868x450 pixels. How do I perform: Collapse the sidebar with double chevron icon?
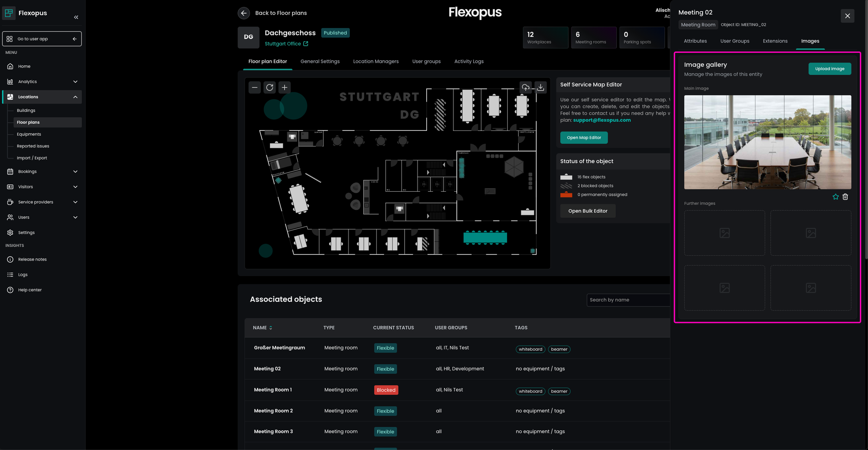point(76,17)
